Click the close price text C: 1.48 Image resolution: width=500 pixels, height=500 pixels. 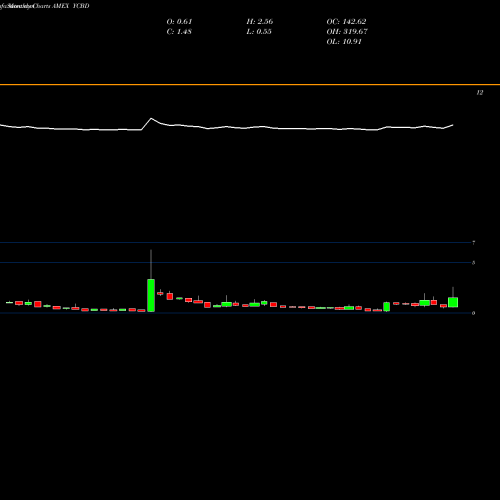179,32
